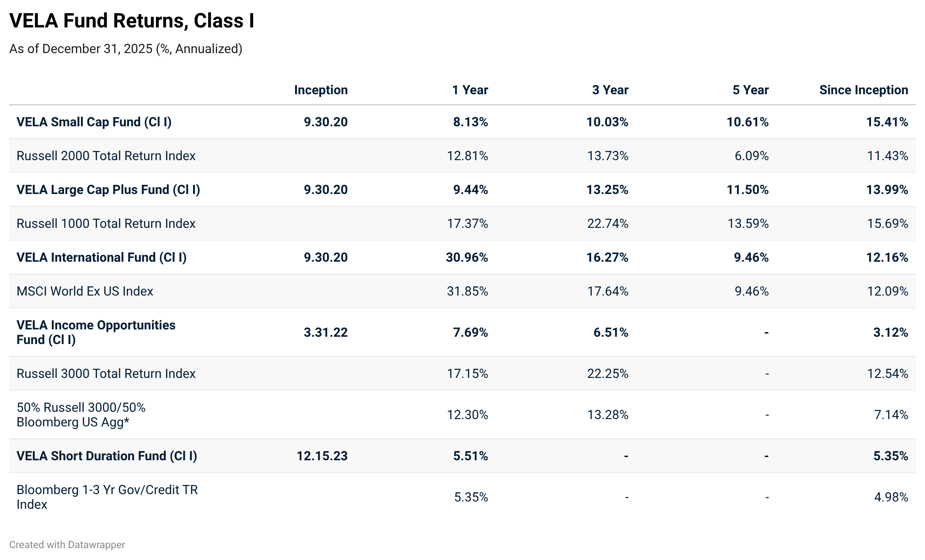This screenshot has height=560, width=925.
Task: Click the 3 Year column header
Action: click(610, 90)
